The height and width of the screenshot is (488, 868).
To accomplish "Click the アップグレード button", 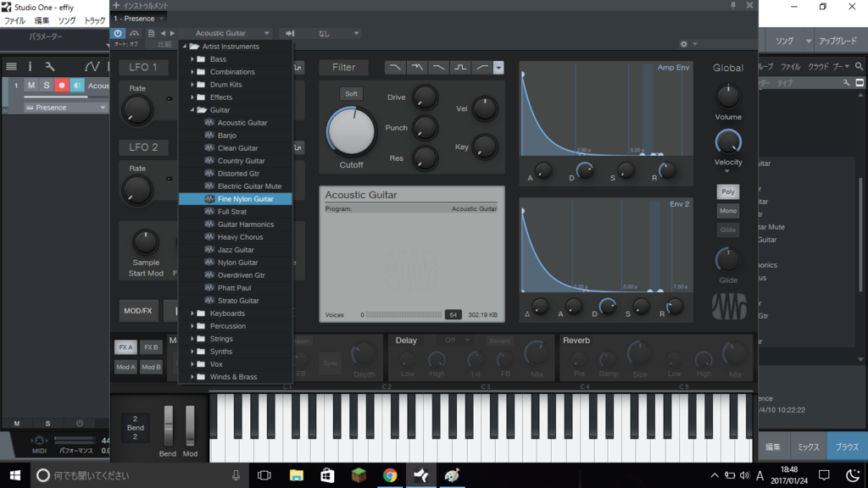I will pyautogui.click(x=837, y=41).
